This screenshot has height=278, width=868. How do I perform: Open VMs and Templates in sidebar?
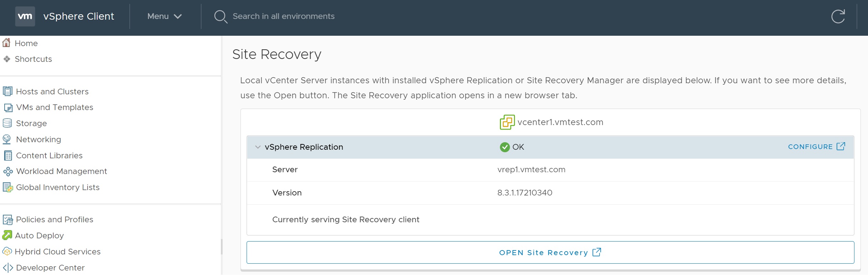(x=54, y=108)
